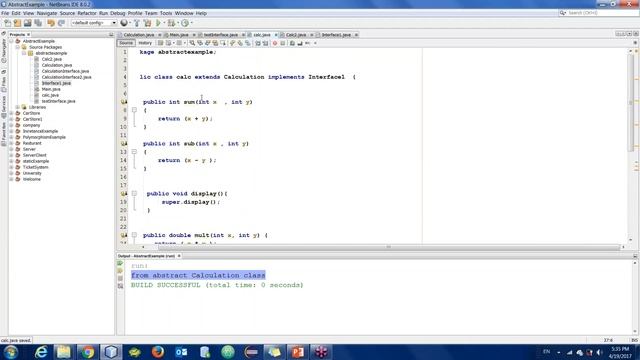Click the Profile Project toolbar icon
This screenshot has height=360, width=640.
[185, 23]
